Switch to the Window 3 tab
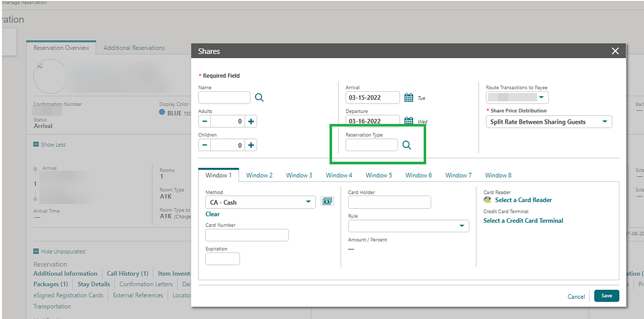Screen dimensions: 644x319 300,175
